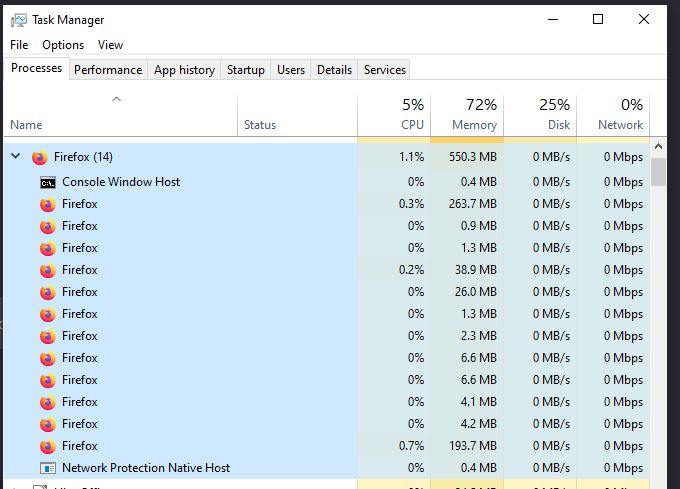Click the Network Protection Native Host icon
This screenshot has width=680, height=489.
48,468
